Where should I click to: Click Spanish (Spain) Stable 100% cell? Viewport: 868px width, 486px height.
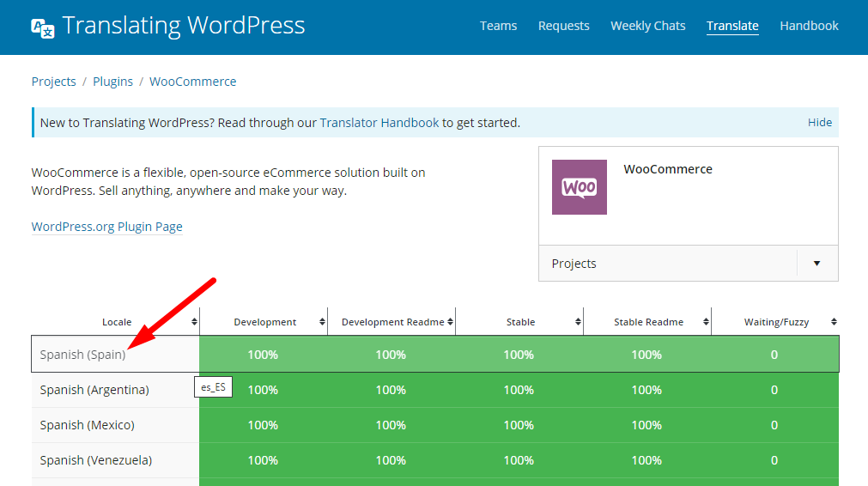(x=519, y=355)
